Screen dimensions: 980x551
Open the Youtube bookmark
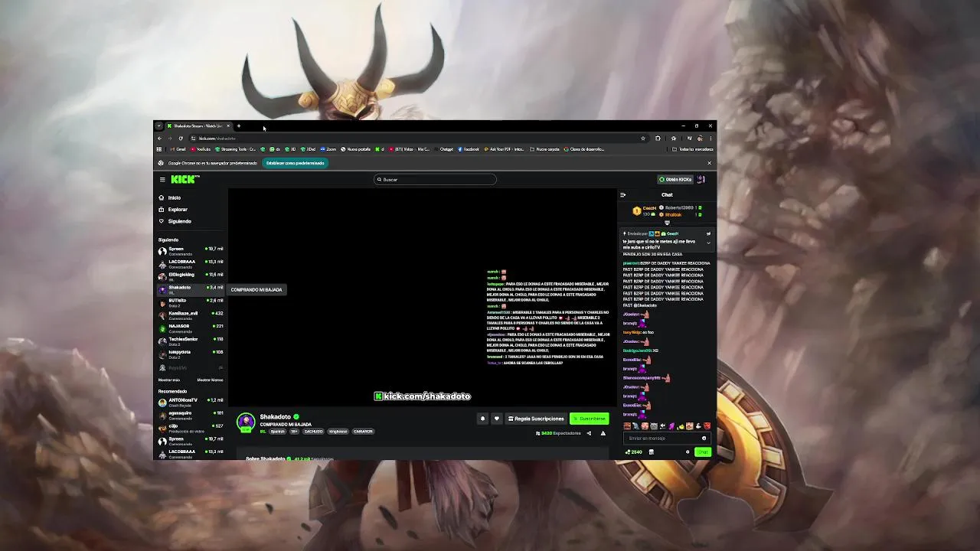(x=201, y=149)
